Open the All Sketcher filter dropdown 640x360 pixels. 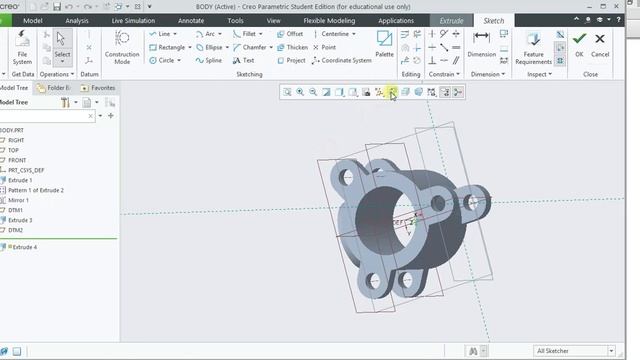(611, 351)
